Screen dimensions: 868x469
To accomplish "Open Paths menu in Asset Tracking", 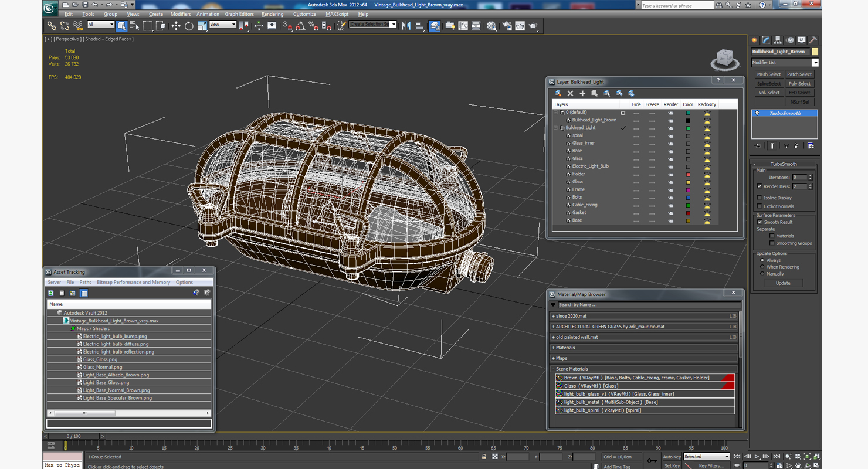I will point(85,283).
